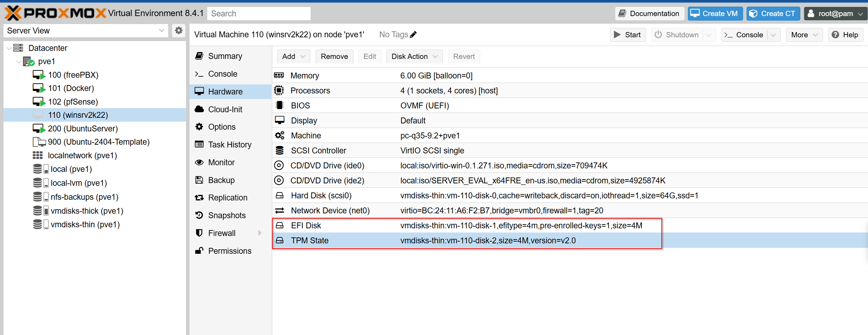Click the pve1 node icon
The image size is (868, 335).
point(29,62)
